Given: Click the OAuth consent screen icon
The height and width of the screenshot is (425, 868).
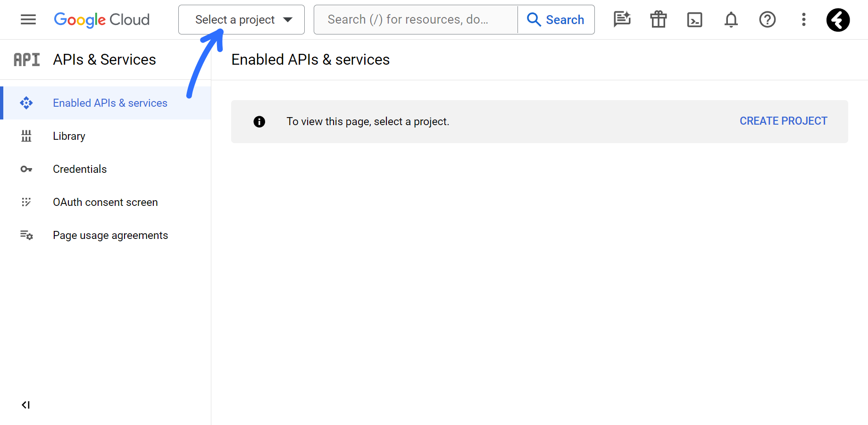Looking at the screenshot, I should tap(26, 202).
